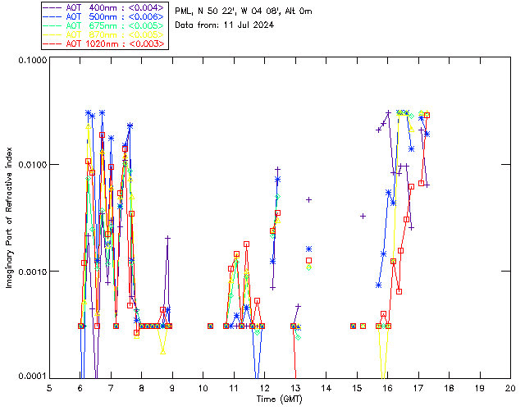The width and height of the screenshot is (525, 420).
Task: Click the y-axis tick label '0.1000'
Action: (x=33, y=60)
